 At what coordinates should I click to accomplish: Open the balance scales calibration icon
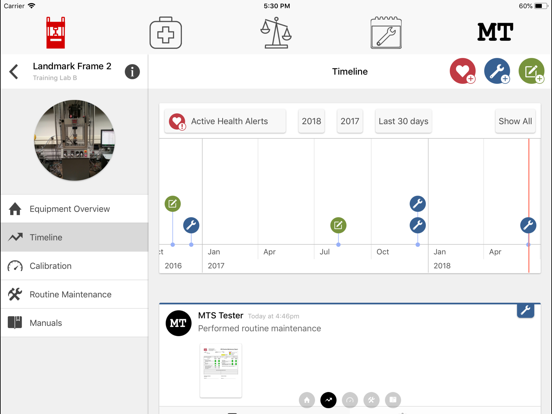tap(276, 33)
